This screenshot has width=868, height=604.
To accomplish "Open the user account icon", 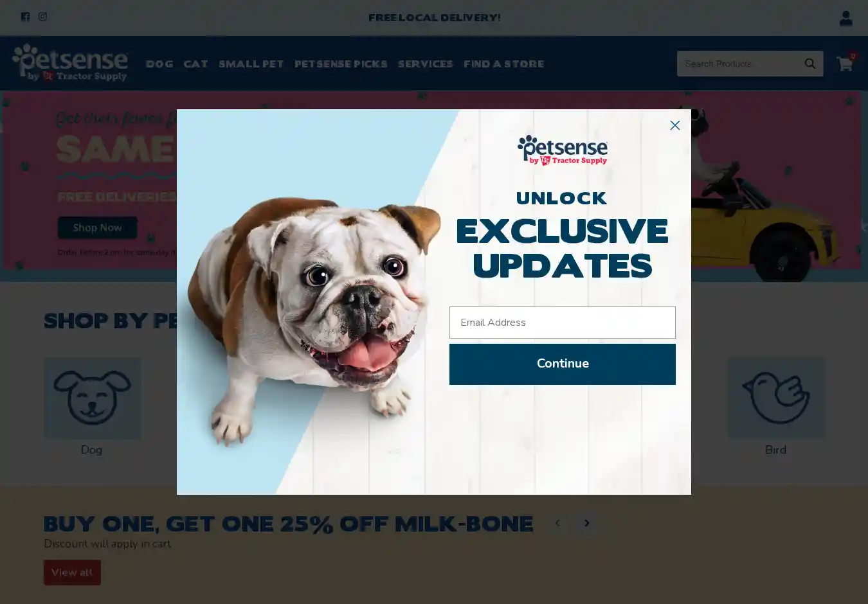I will tap(845, 18).
